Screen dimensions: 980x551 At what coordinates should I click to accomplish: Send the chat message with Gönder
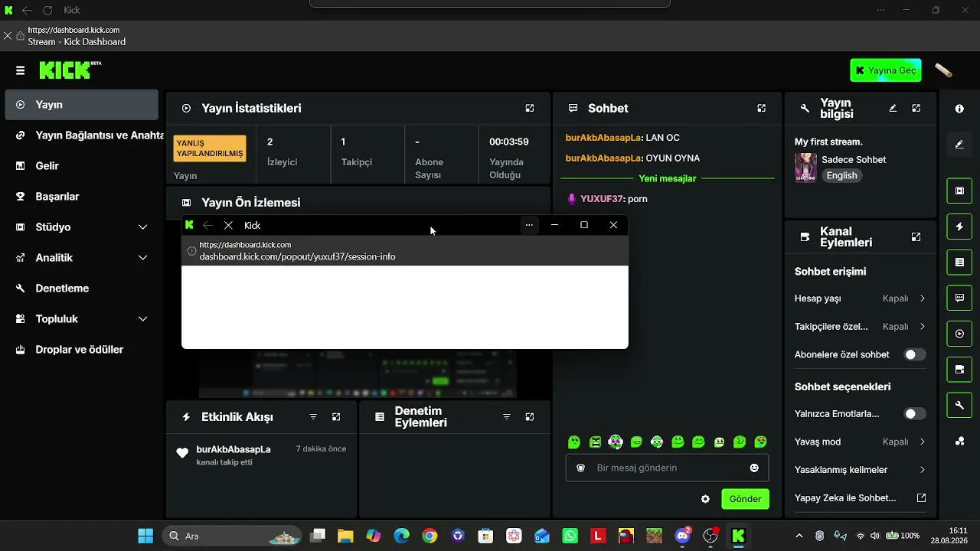point(745,499)
